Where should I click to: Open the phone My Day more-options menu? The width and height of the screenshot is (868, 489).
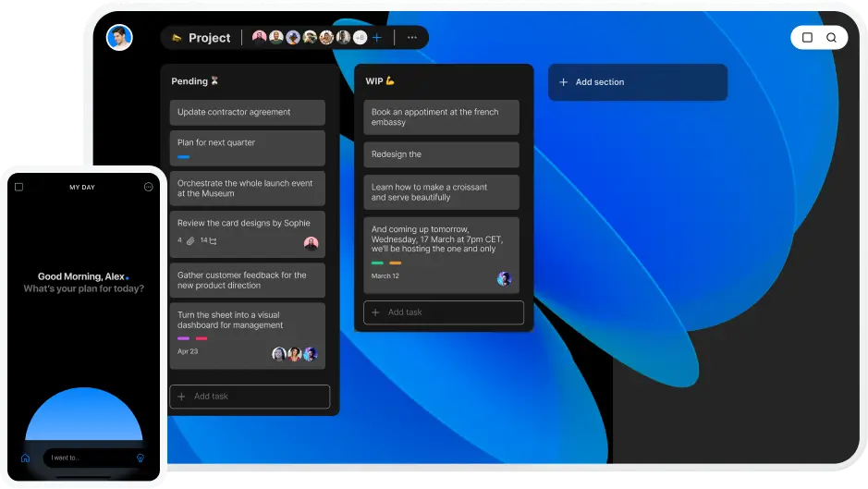click(x=149, y=188)
